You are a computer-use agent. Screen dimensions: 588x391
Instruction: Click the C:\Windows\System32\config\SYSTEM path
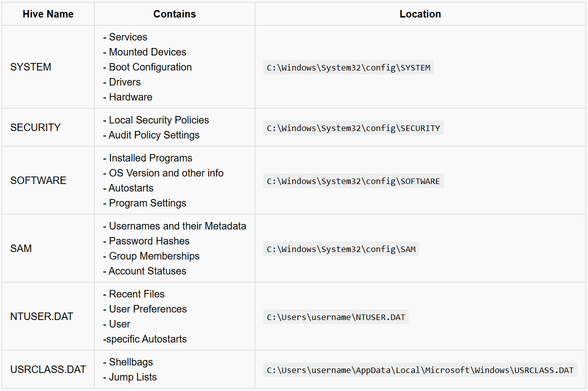(348, 67)
